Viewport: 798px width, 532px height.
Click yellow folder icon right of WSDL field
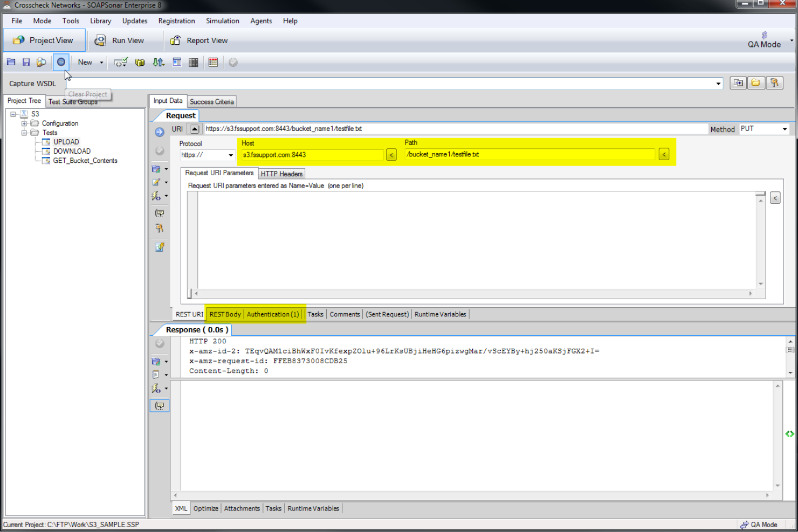click(756, 83)
